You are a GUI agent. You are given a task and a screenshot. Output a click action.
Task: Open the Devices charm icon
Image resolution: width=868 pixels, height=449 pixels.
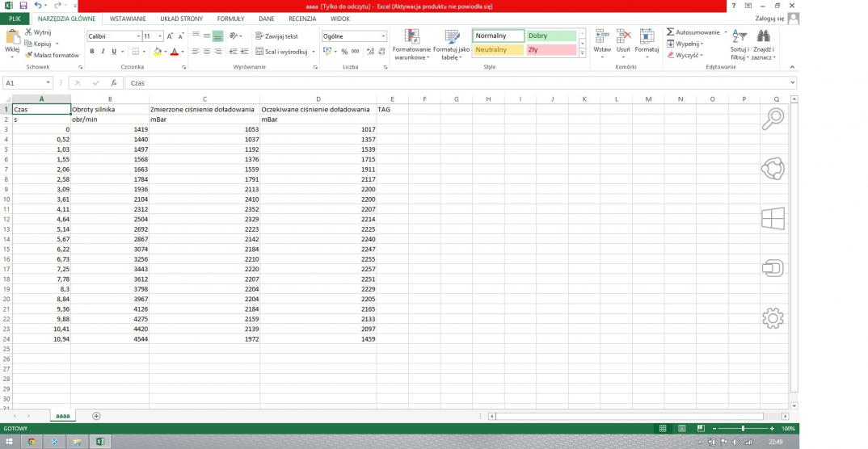pyautogui.click(x=773, y=268)
